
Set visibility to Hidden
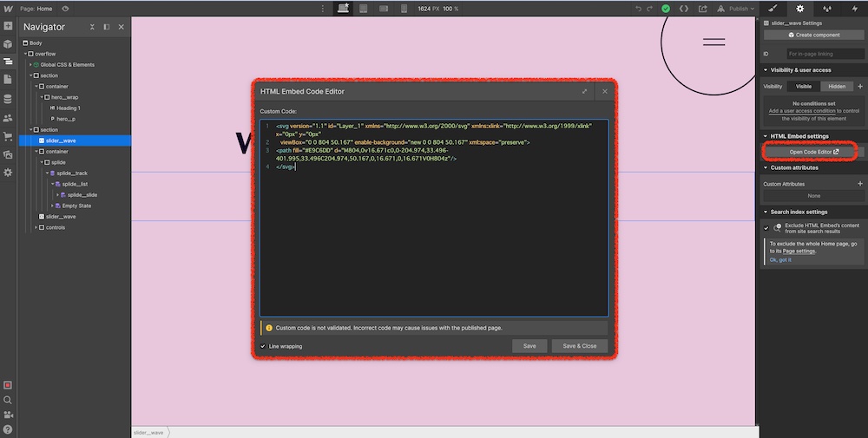click(837, 86)
